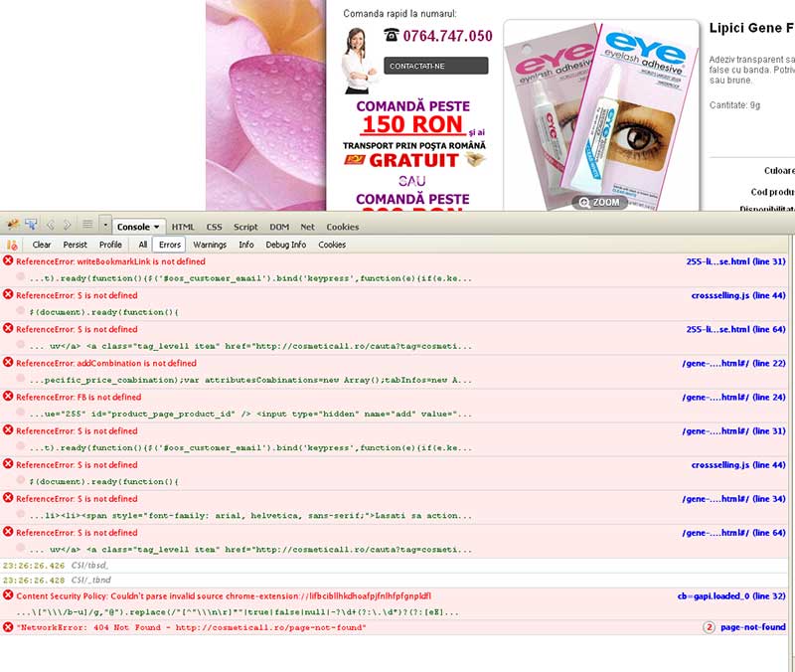This screenshot has width=795, height=672.
Task: Open 255-li...se.html (line 31) source link
Action: coord(735,261)
